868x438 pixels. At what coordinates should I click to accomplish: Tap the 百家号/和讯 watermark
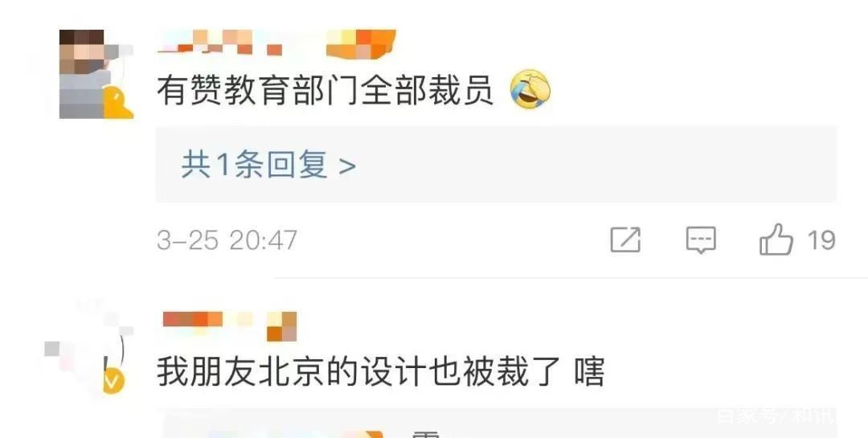(776, 415)
